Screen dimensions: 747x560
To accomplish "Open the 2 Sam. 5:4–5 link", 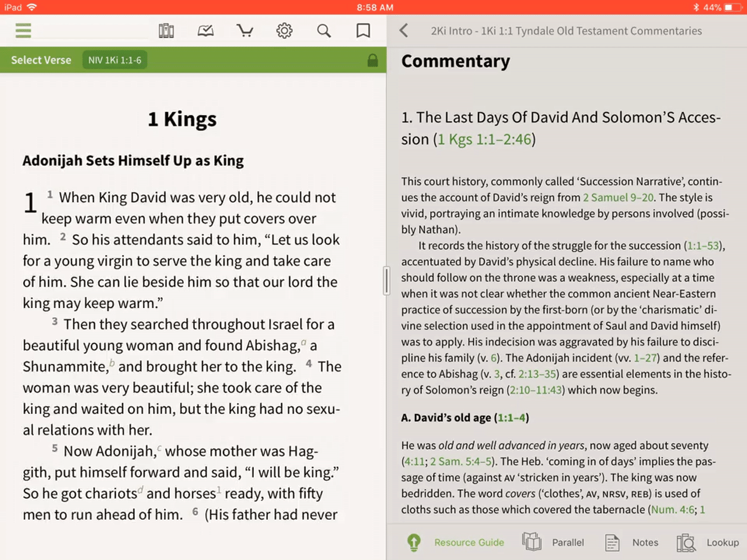I will point(461,461).
